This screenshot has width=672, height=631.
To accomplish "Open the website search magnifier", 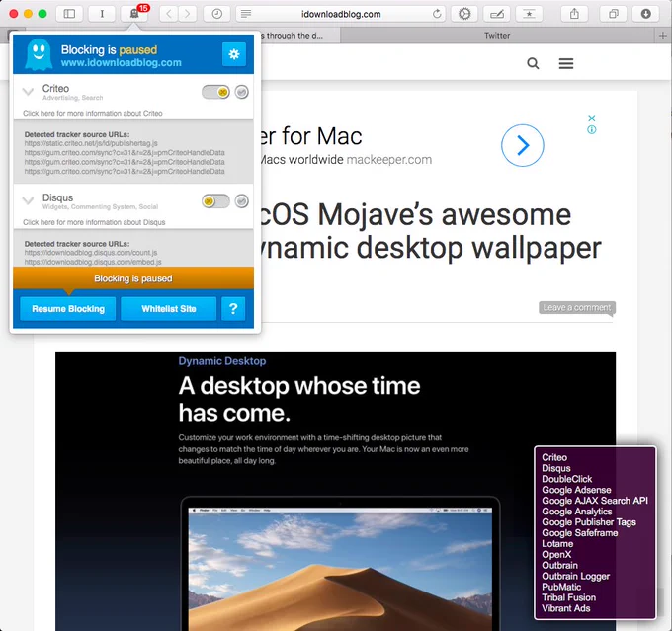I will pos(533,63).
